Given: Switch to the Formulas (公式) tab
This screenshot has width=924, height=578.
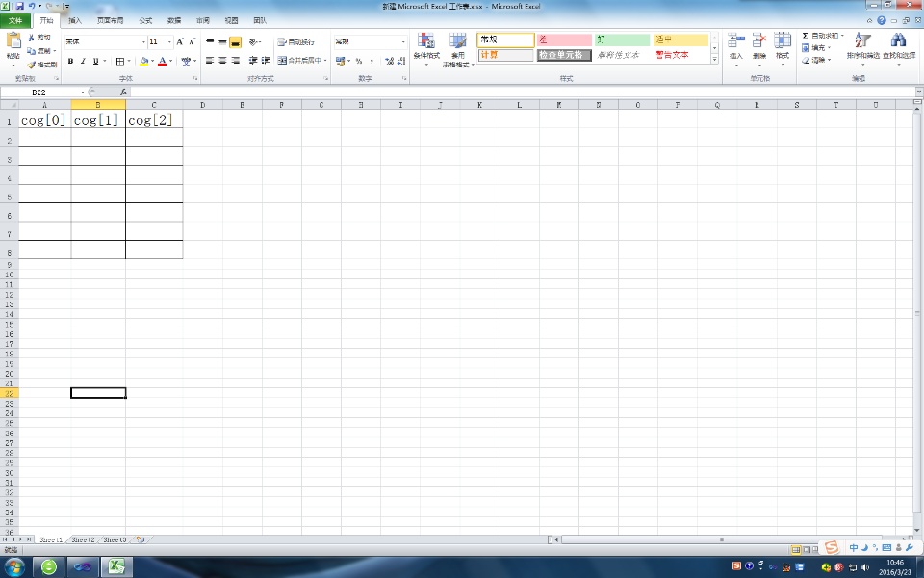Looking at the screenshot, I should [145, 20].
